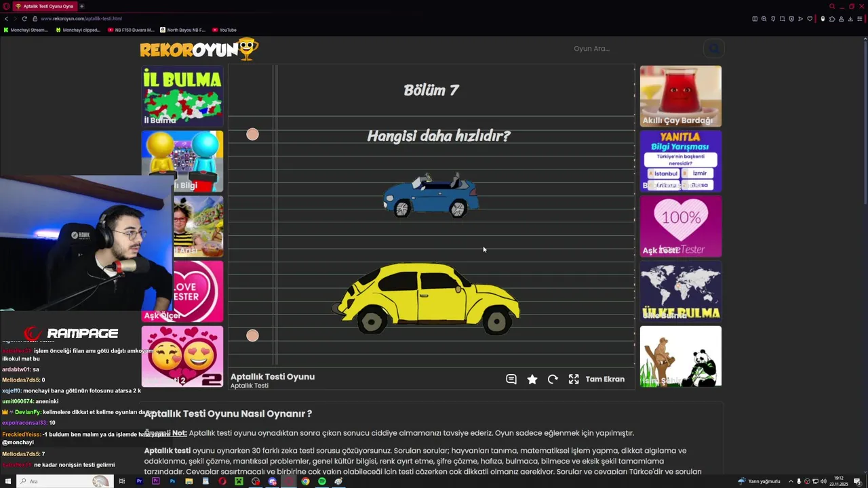Open the Easy Setup sliders icon
This screenshot has width=868, height=488.
(x=860, y=19)
